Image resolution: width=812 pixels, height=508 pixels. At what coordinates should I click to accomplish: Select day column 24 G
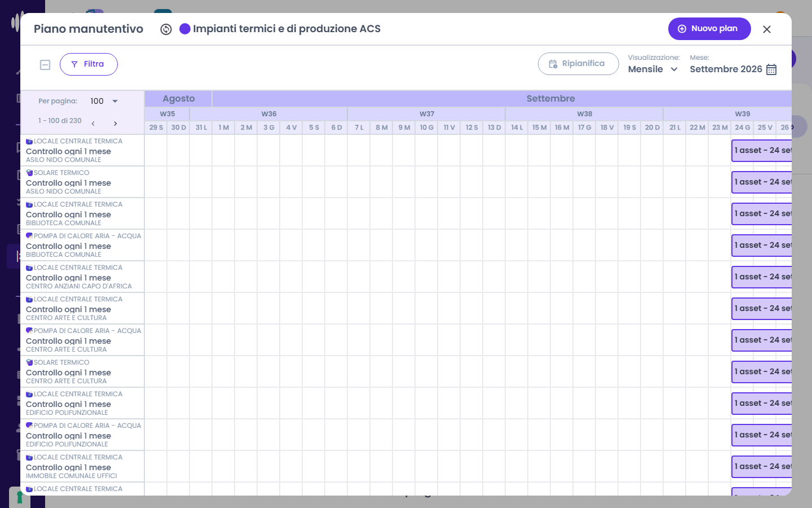click(x=743, y=128)
